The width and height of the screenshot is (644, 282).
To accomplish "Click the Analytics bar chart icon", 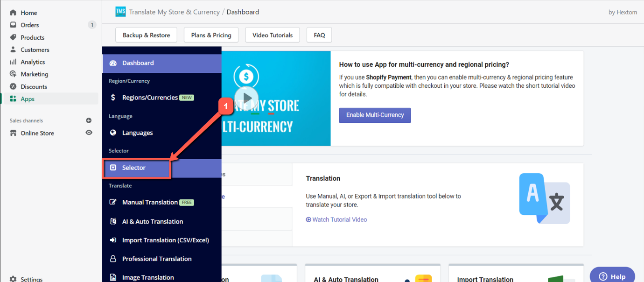I will (x=13, y=62).
